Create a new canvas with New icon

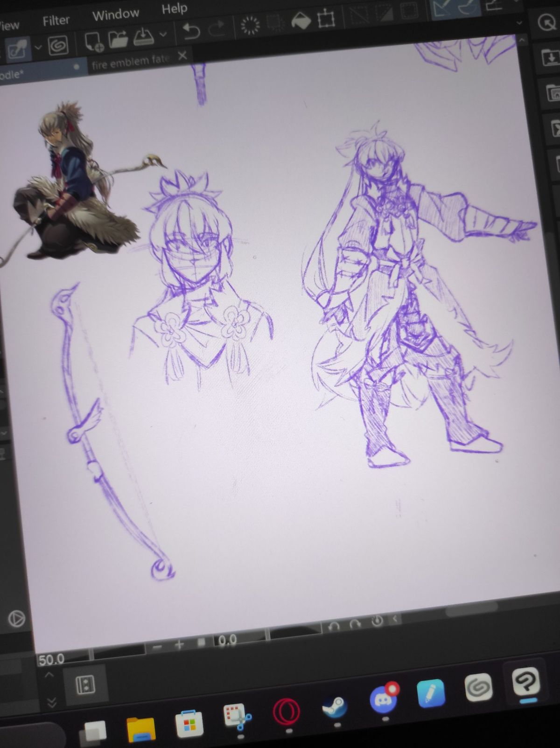pyautogui.click(x=94, y=42)
